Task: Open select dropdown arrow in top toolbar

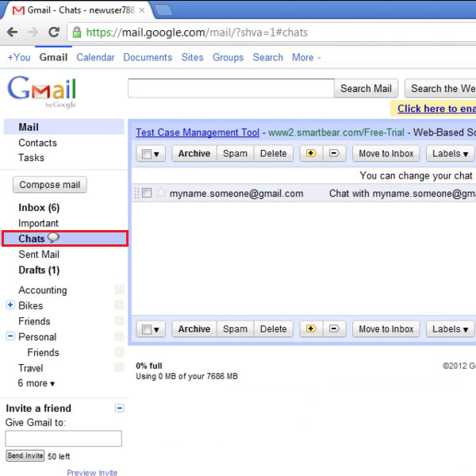Action: [x=156, y=154]
